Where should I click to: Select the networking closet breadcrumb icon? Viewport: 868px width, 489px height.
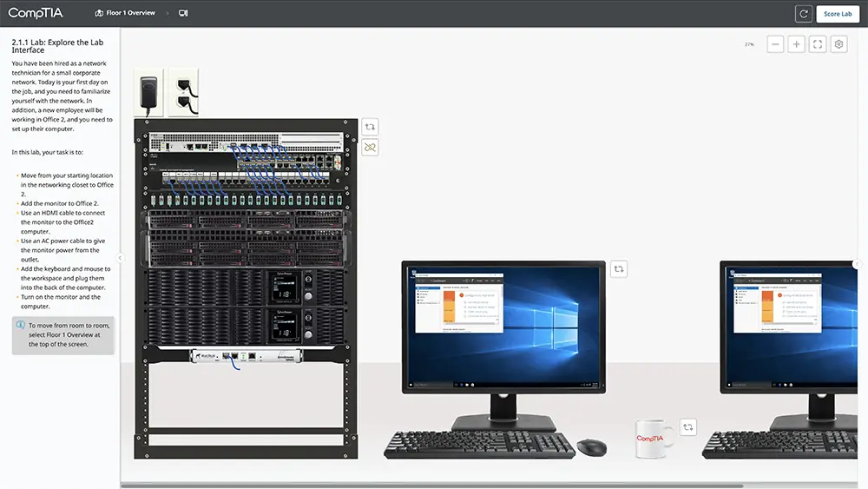click(x=183, y=13)
